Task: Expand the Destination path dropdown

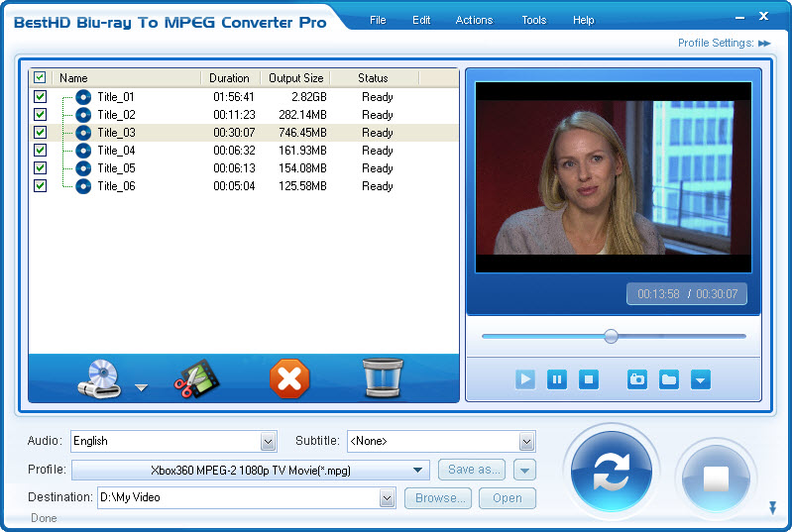Action: click(x=387, y=498)
